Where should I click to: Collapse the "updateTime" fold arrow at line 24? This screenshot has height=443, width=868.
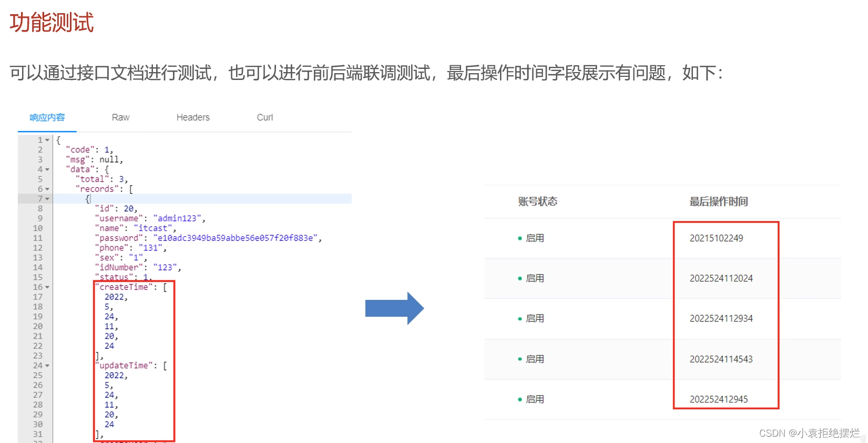click(47, 366)
